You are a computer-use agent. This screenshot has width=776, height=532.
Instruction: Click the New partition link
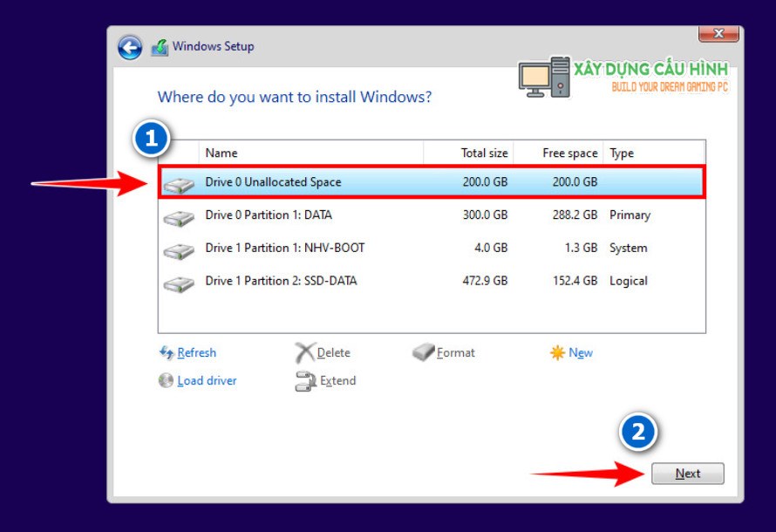pyautogui.click(x=581, y=352)
